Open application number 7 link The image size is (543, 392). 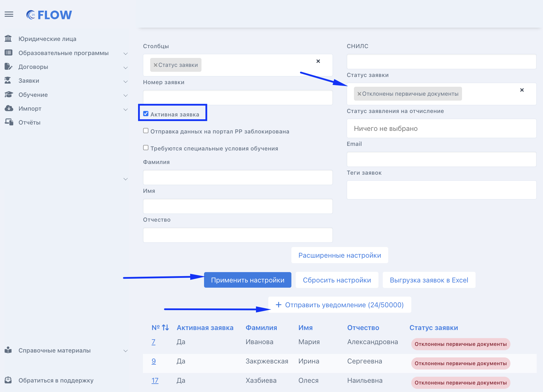[153, 342]
